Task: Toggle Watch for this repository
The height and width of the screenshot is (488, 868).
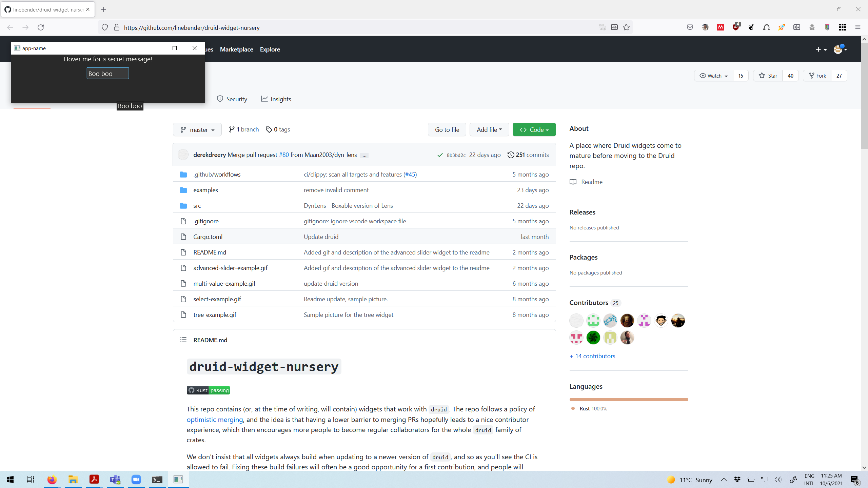Action: click(714, 76)
